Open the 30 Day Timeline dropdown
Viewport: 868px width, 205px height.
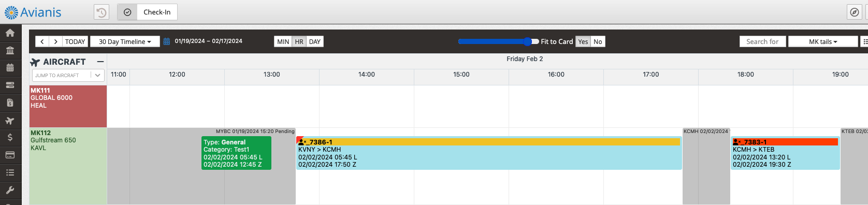pyautogui.click(x=125, y=41)
